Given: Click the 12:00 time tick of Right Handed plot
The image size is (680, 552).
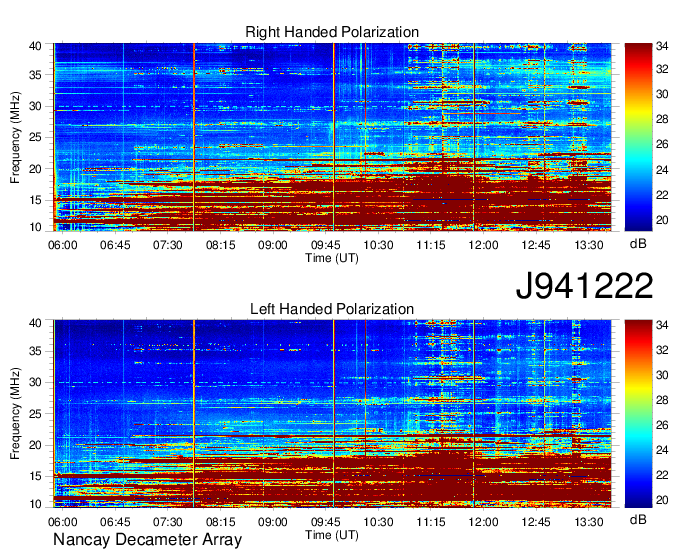Looking at the screenshot, I should click(x=483, y=245).
